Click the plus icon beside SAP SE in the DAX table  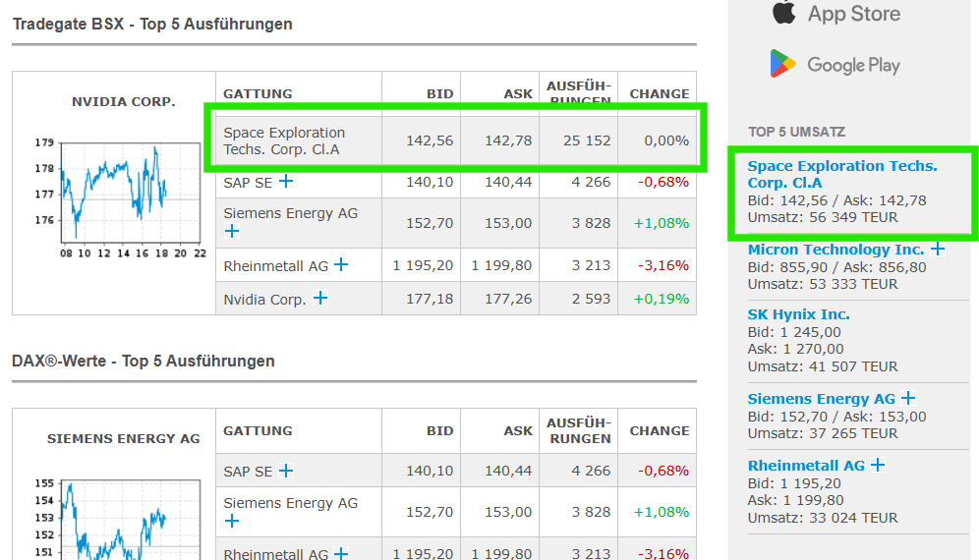pos(286,471)
